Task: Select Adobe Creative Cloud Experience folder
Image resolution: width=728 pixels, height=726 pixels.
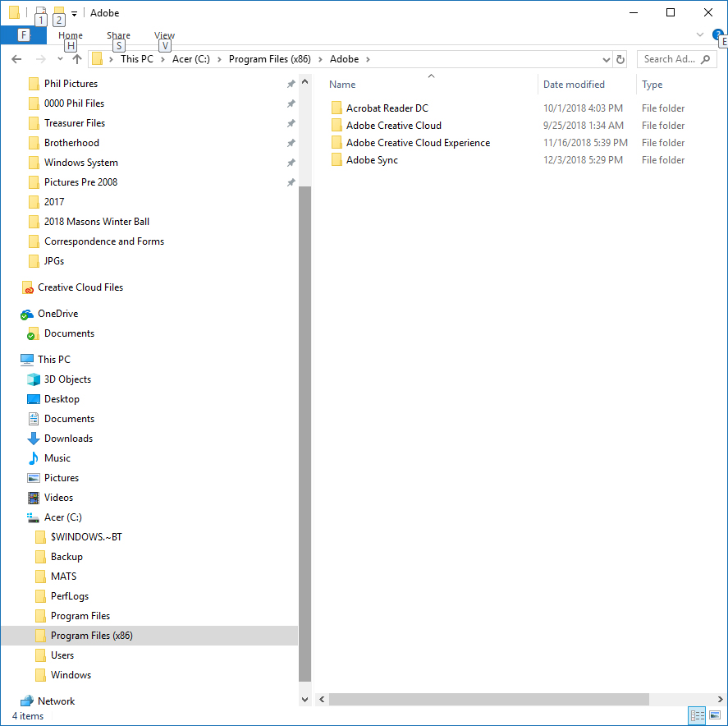Action: [418, 143]
